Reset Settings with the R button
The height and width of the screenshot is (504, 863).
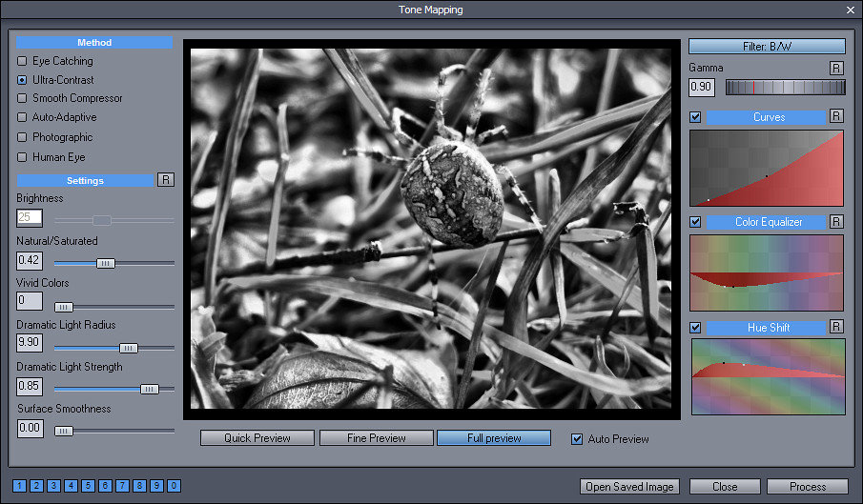pyautogui.click(x=166, y=180)
